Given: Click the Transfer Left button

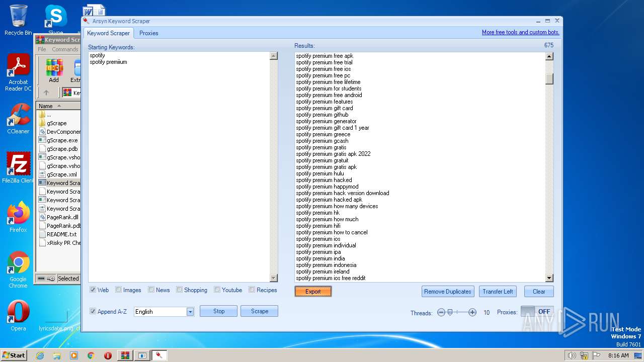Looking at the screenshot, I should point(498,292).
